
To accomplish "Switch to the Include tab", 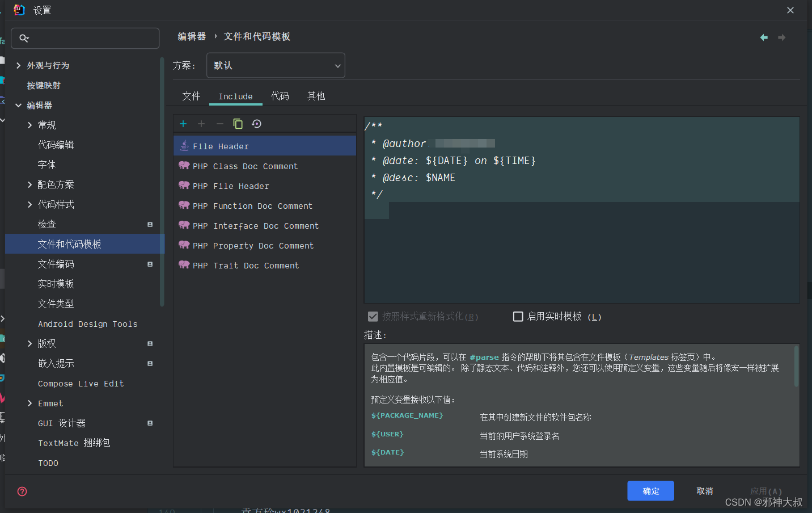I will (x=236, y=96).
